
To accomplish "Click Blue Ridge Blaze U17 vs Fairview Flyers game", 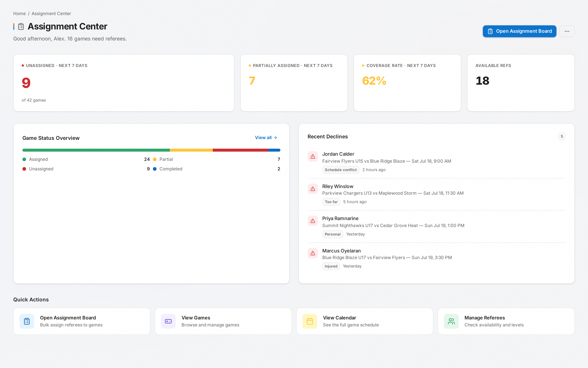I will [387, 257].
